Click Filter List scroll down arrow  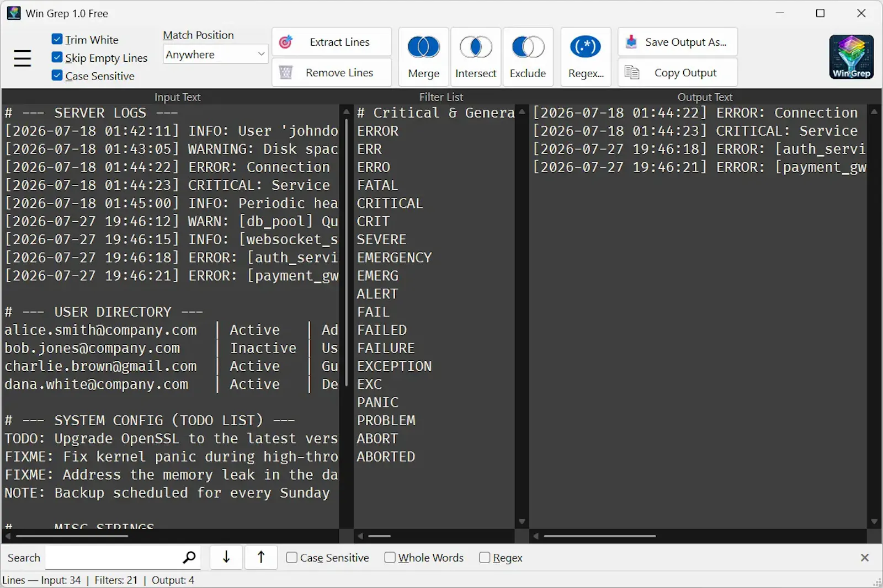click(x=522, y=522)
